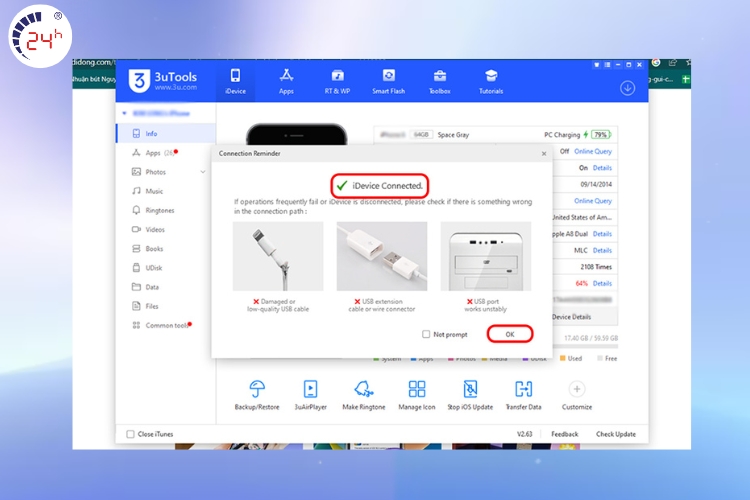Open the Backup/Restore umbrella icon

coord(256,390)
